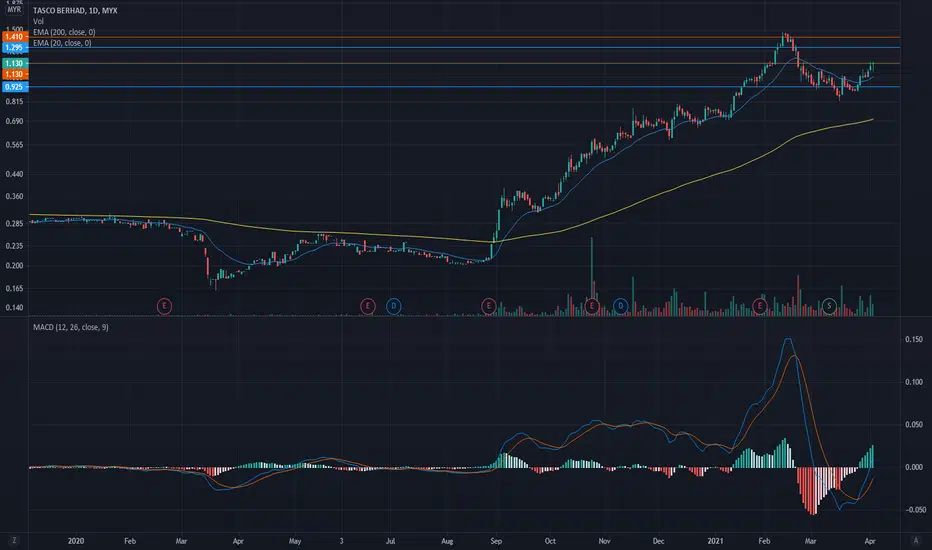Click the dividend 'D' marker at Jul 2020

coord(393,307)
